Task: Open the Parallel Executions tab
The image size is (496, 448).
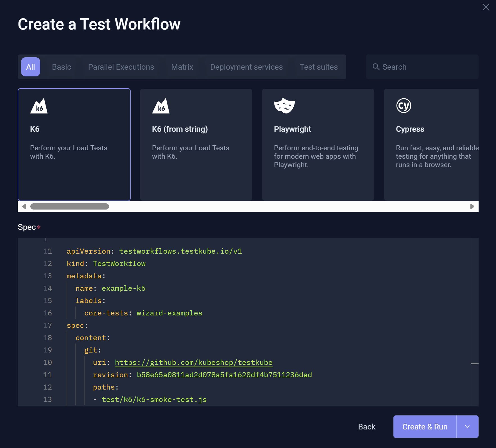Action: pyautogui.click(x=121, y=67)
